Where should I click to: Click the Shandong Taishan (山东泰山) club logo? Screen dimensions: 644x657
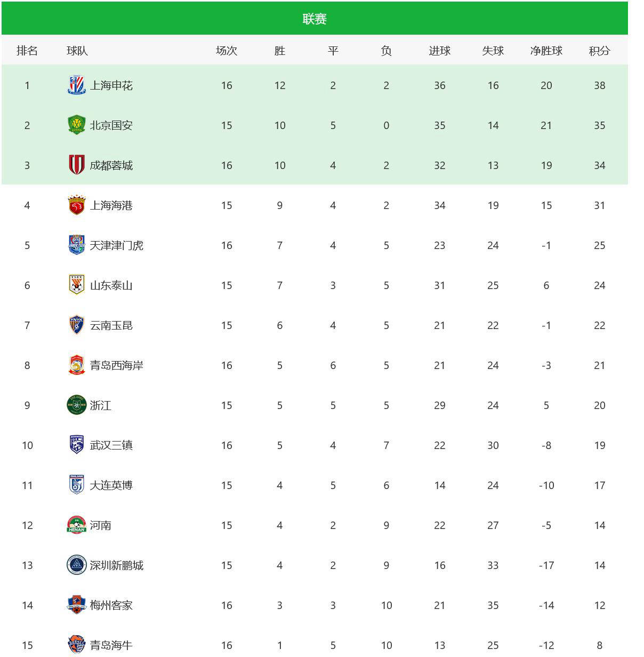click(76, 285)
